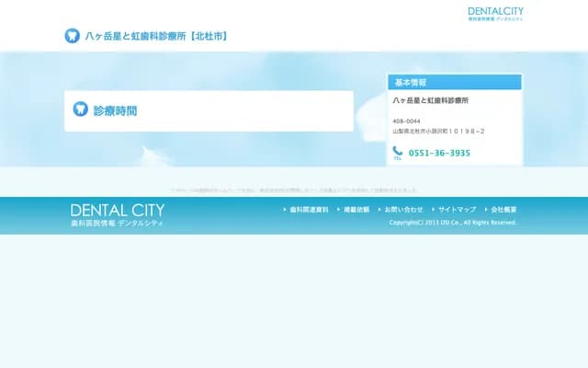The image size is (588, 368).
Task: Open the DENTAL CITY logo in the footer
Action: [118, 215]
